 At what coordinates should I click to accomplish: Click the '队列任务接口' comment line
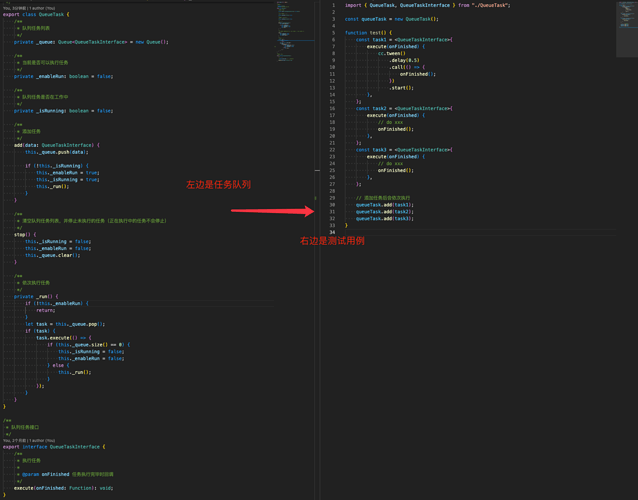click(x=22, y=428)
